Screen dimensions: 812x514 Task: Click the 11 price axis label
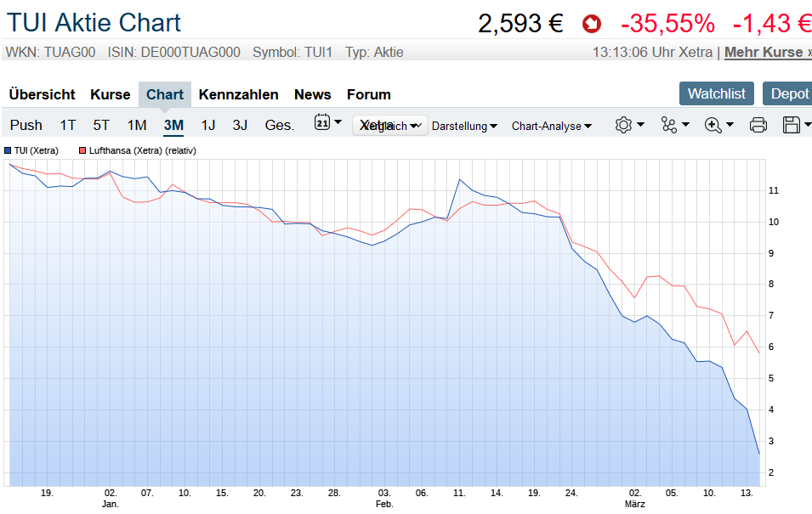pos(774,190)
